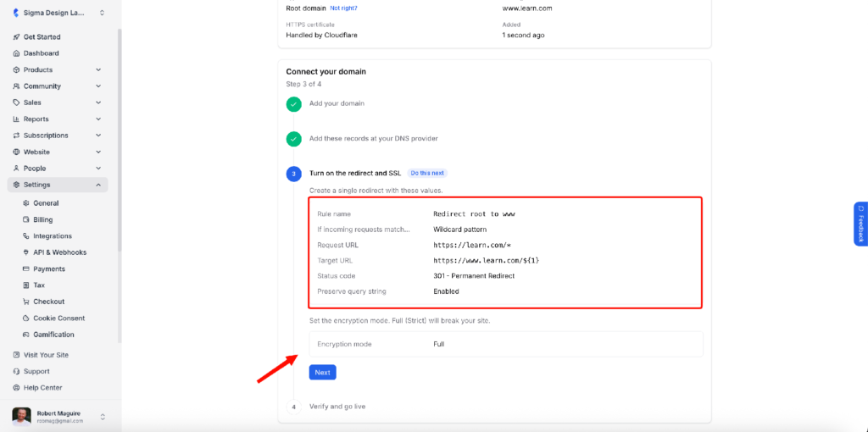Click the Robert Maguire avatar photo

21,417
